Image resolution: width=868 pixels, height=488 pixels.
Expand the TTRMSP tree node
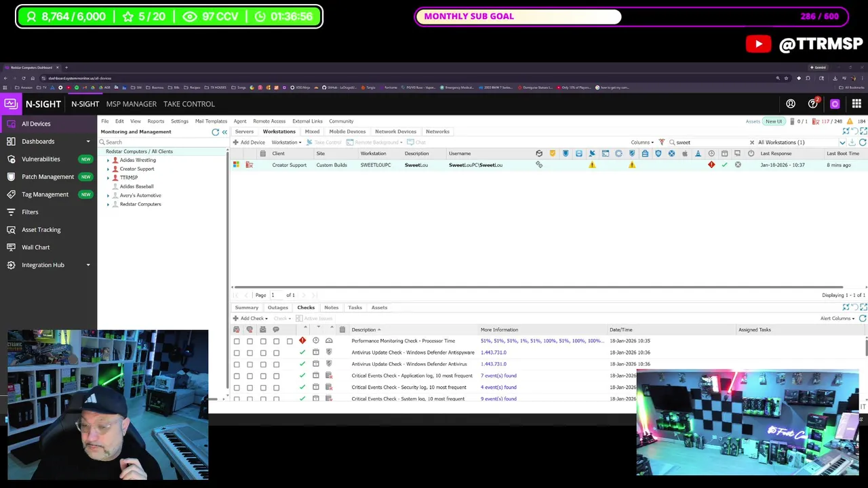pyautogui.click(x=108, y=178)
